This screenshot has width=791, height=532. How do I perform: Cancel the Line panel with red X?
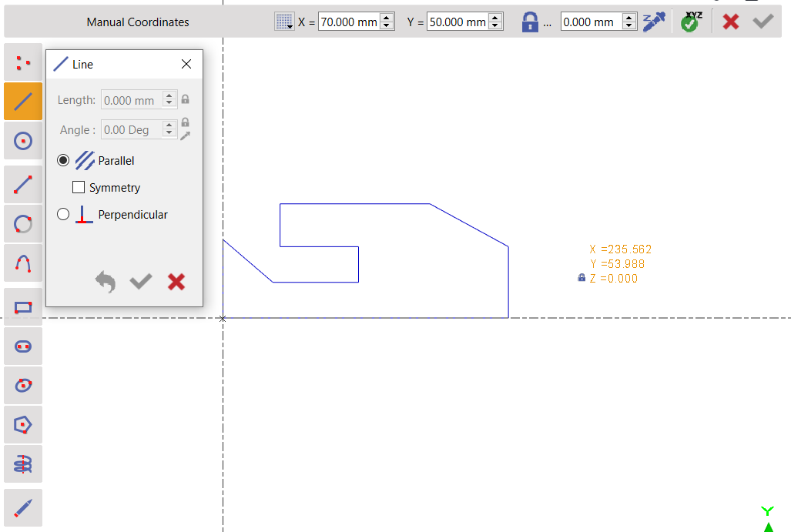click(x=176, y=282)
